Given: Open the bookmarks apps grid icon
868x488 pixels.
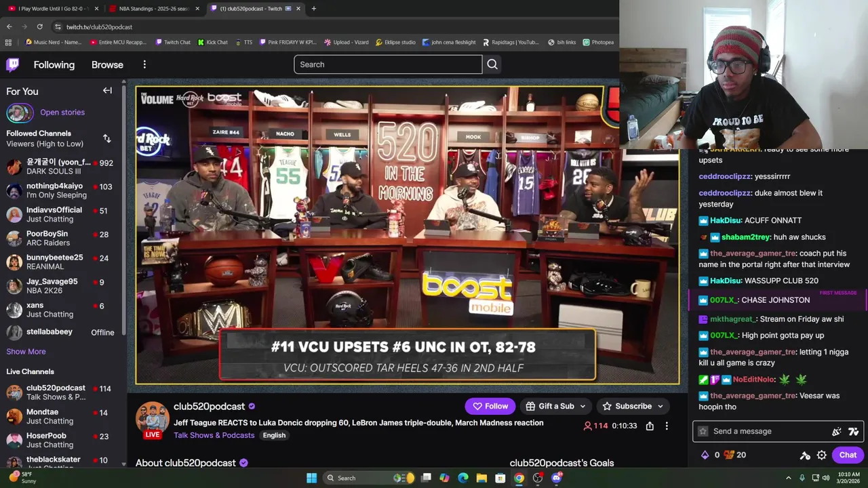Looking at the screenshot, I should [x=8, y=42].
